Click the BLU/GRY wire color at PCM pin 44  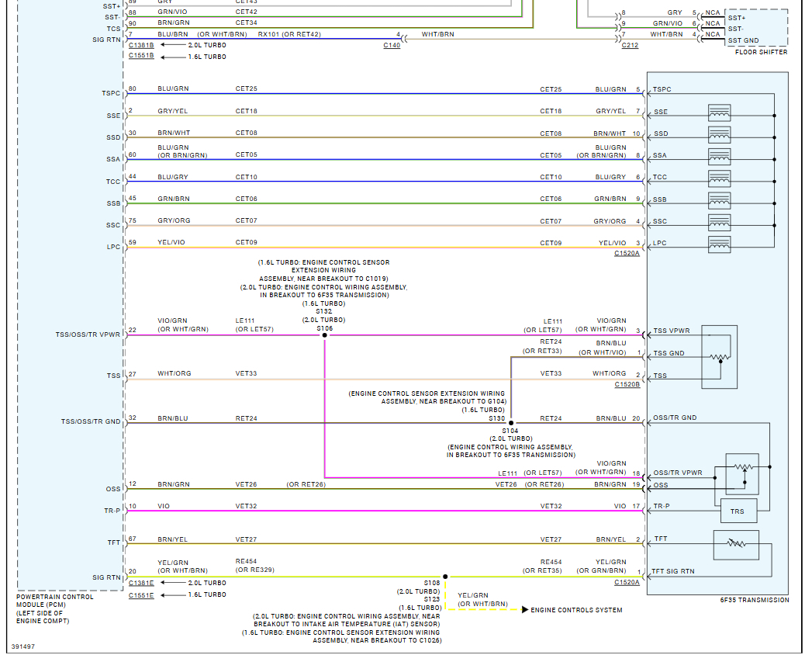tap(173, 177)
